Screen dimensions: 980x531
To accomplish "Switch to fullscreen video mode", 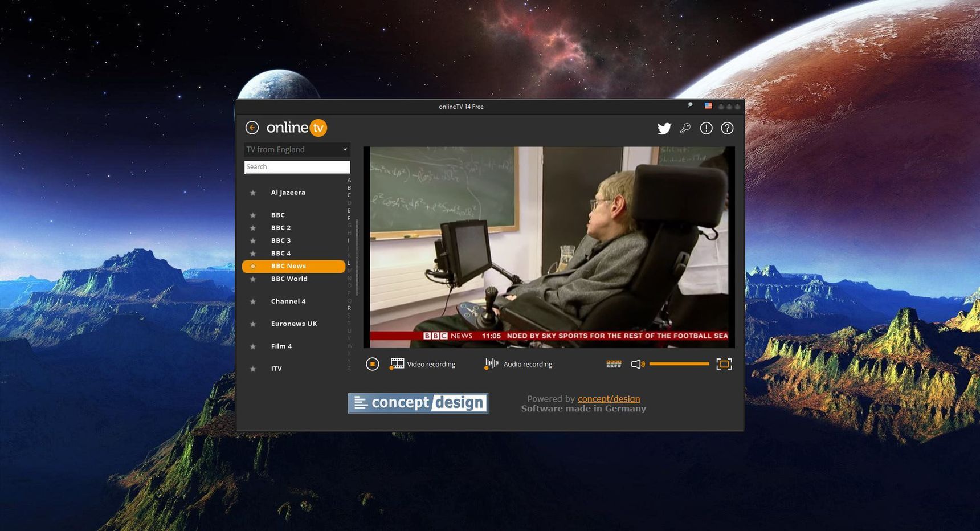I will [x=724, y=364].
